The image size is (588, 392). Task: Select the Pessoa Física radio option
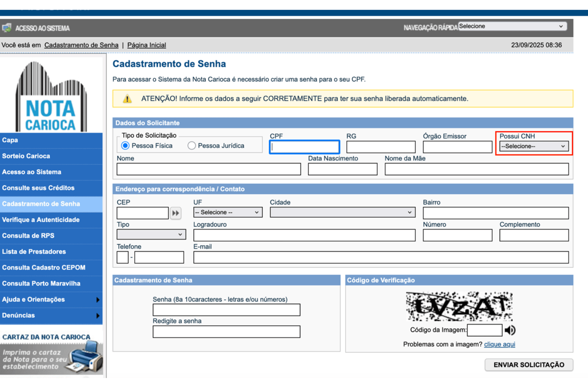coord(125,146)
